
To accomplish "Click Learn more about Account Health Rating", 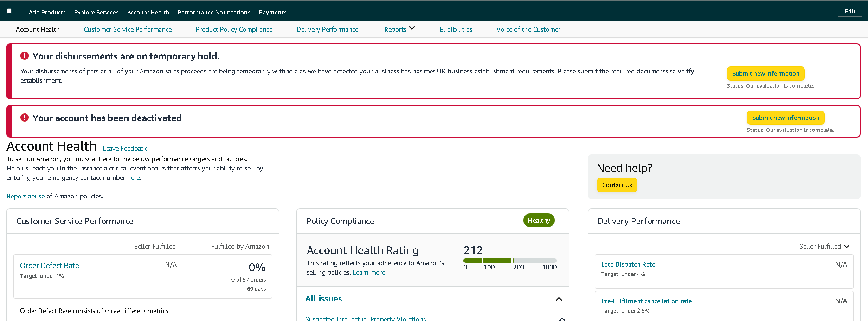I will pyautogui.click(x=369, y=272).
